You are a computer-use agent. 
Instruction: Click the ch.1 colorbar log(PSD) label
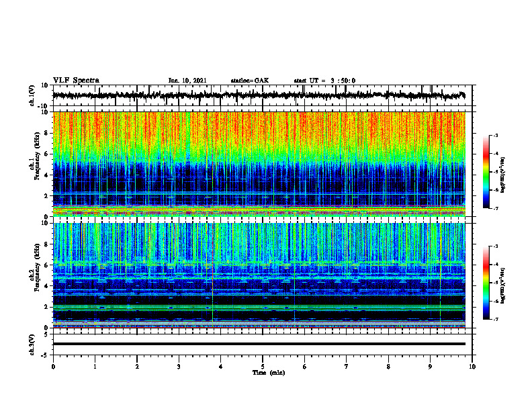(x=503, y=175)
